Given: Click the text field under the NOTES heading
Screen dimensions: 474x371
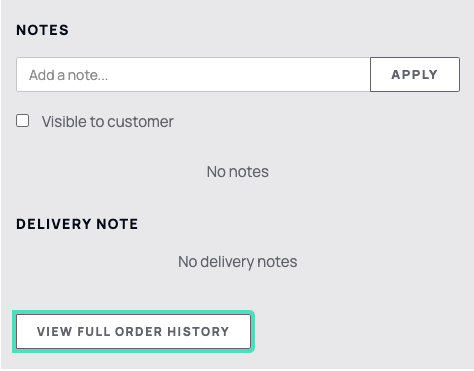Looking at the screenshot, I should (x=193, y=75).
